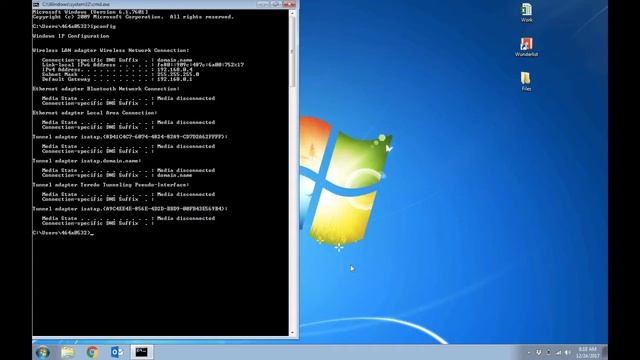Click 'Wireless LAN adapter Wireless Network Connection' heading
The image size is (640, 360).
(x=111, y=51)
